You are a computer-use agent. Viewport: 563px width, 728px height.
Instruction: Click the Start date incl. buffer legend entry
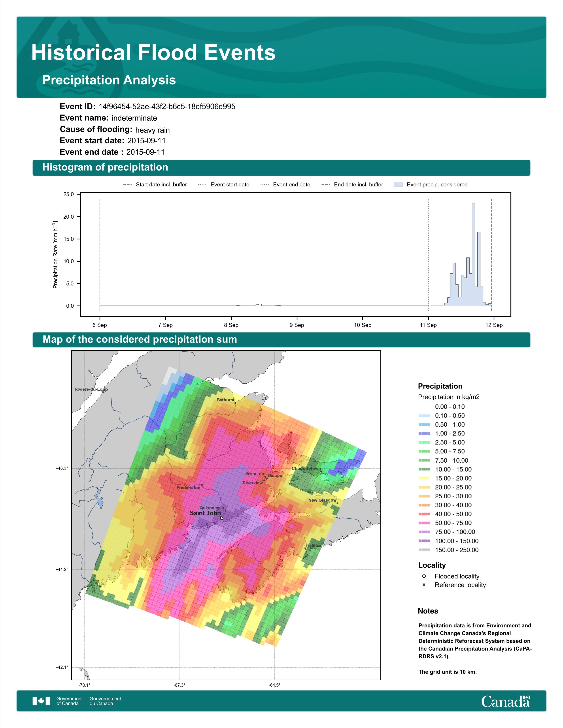(155, 184)
